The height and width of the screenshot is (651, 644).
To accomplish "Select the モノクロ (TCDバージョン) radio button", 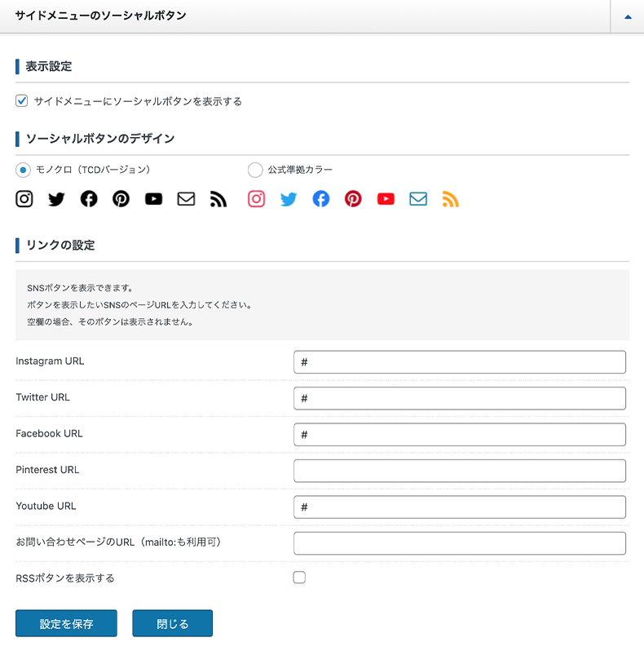I will click(x=24, y=170).
